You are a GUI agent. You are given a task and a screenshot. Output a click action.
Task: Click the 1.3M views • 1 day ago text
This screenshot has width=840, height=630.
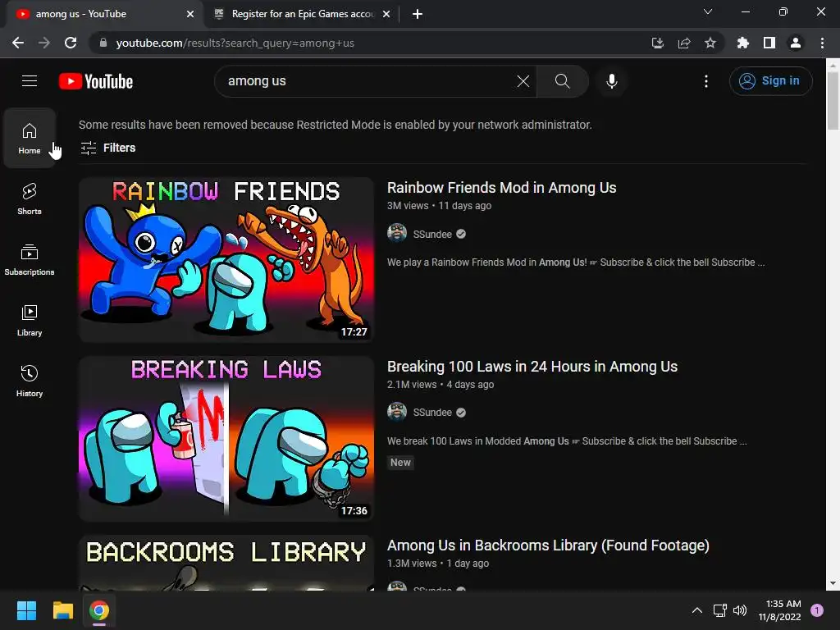(438, 564)
